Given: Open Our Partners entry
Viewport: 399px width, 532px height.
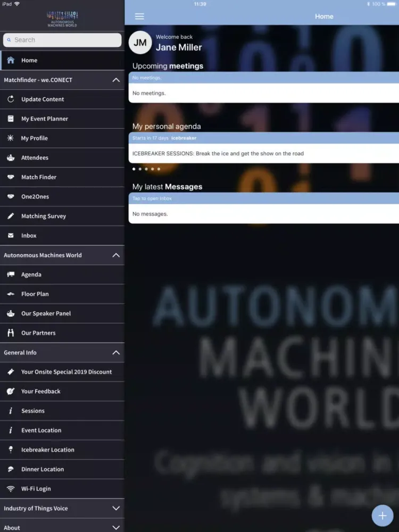Looking at the screenshot, I should [x=62, y=333].
